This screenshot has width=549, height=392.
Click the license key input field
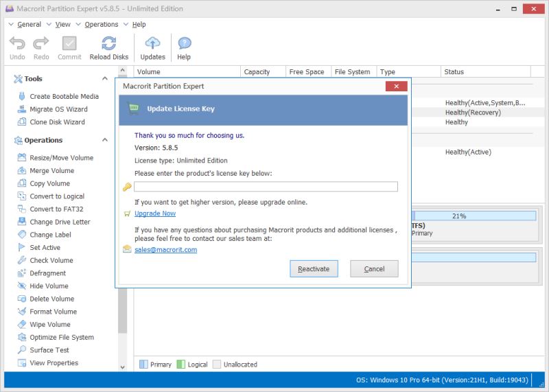(x=266, y=187)
